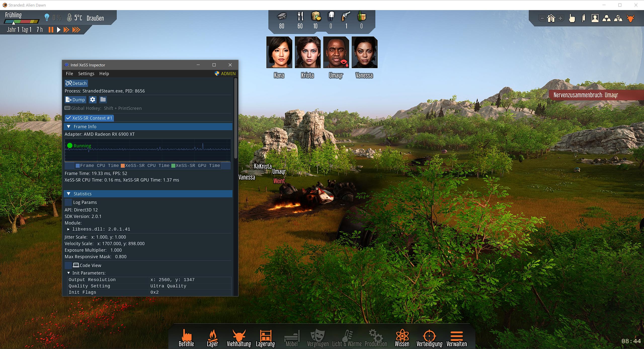Open the Wissen research menu
The width and height of the screenshot is (644, 349).
(402, 338)
